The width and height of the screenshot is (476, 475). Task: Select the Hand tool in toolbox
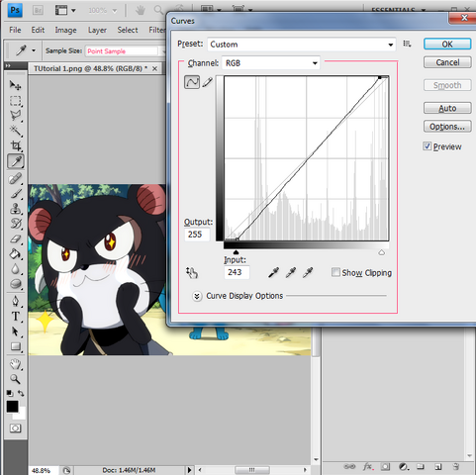click(15, 364)
